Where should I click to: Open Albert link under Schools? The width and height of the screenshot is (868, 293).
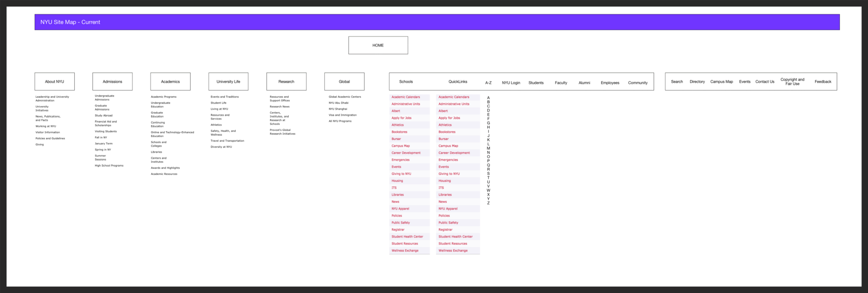(396, 111)
